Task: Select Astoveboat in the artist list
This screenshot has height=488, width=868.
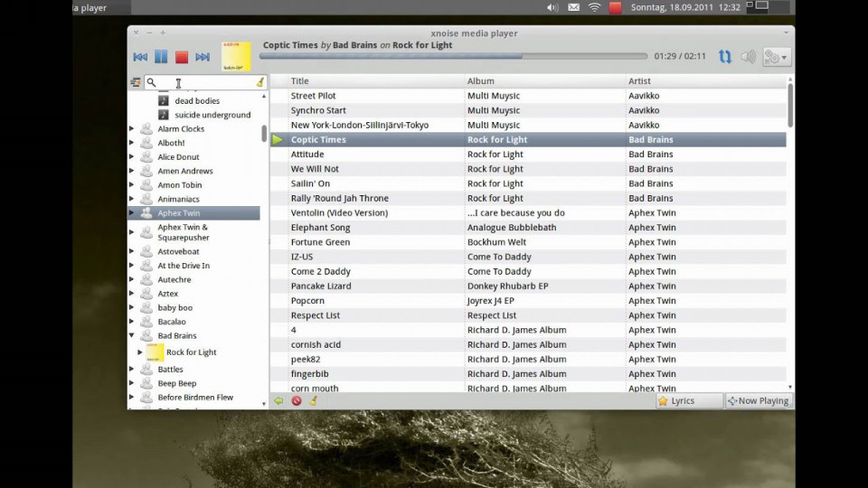Action: coord(178,251)
